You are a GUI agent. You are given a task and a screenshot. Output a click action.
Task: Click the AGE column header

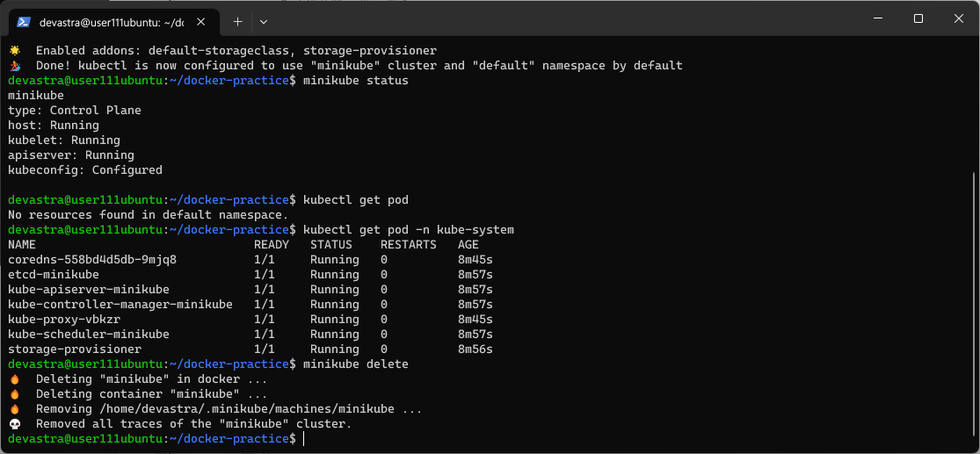pos(468,245)
